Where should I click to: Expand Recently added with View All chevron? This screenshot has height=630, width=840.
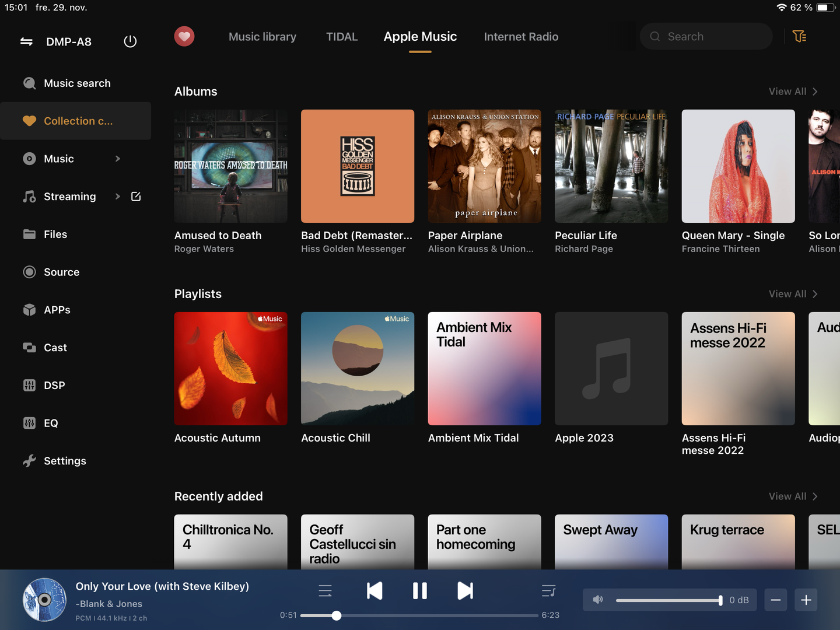tap(793, 496)
